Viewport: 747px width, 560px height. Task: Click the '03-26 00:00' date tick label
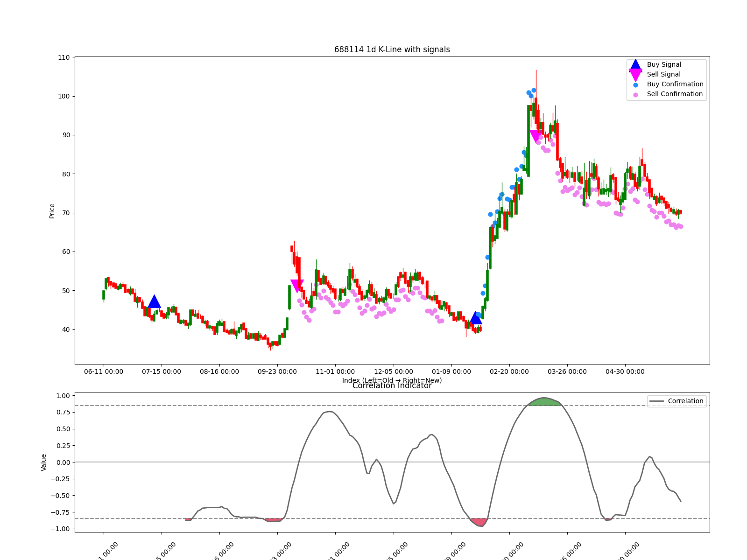(567, 372)
